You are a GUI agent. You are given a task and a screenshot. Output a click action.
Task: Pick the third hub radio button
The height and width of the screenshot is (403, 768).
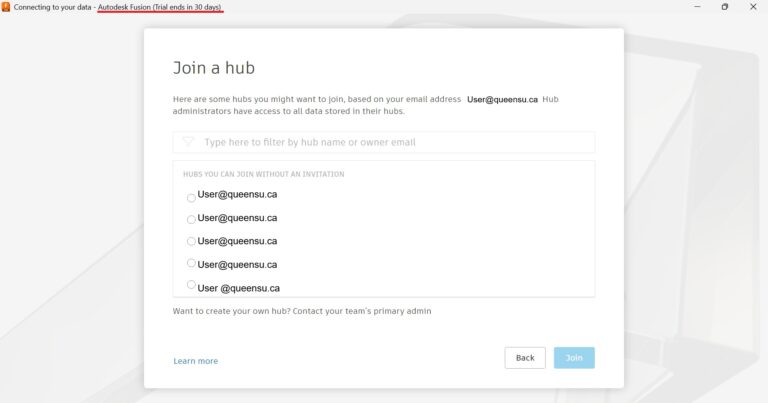click(191, 241)
